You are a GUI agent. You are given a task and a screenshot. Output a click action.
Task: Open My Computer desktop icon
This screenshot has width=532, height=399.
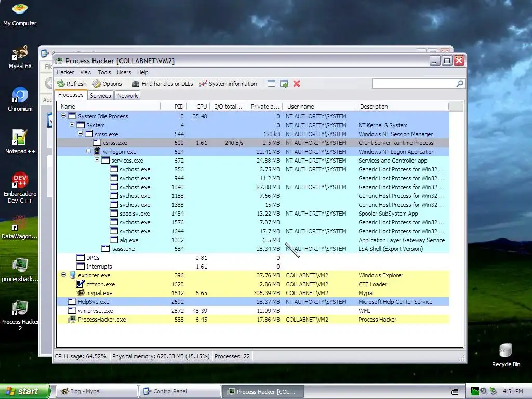(20, 15)
